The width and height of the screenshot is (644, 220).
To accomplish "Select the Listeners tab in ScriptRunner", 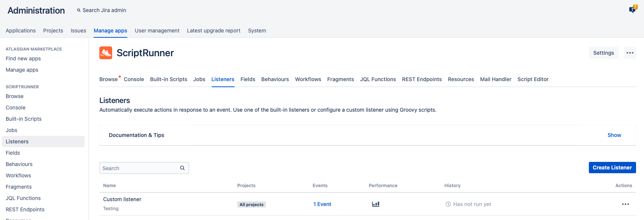I will pos(223,79).
